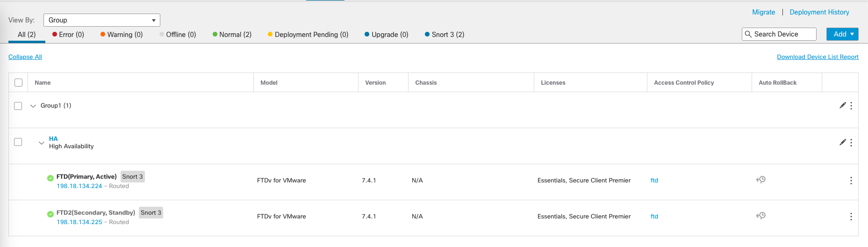This screenshot has height=247, width=868.
Task: Switch to the Normal (2) filter tab
Action: [x=232, y=35]
